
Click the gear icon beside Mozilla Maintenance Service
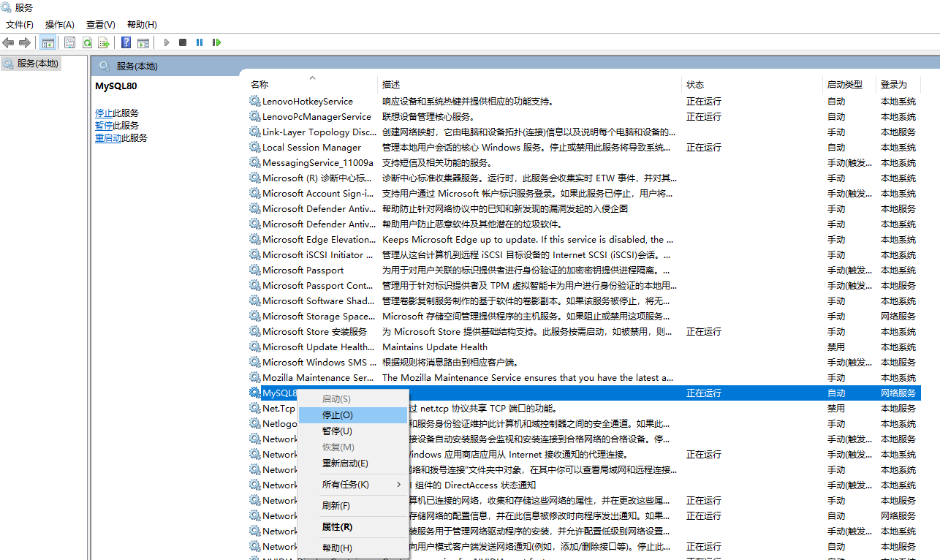coord(254,377)
